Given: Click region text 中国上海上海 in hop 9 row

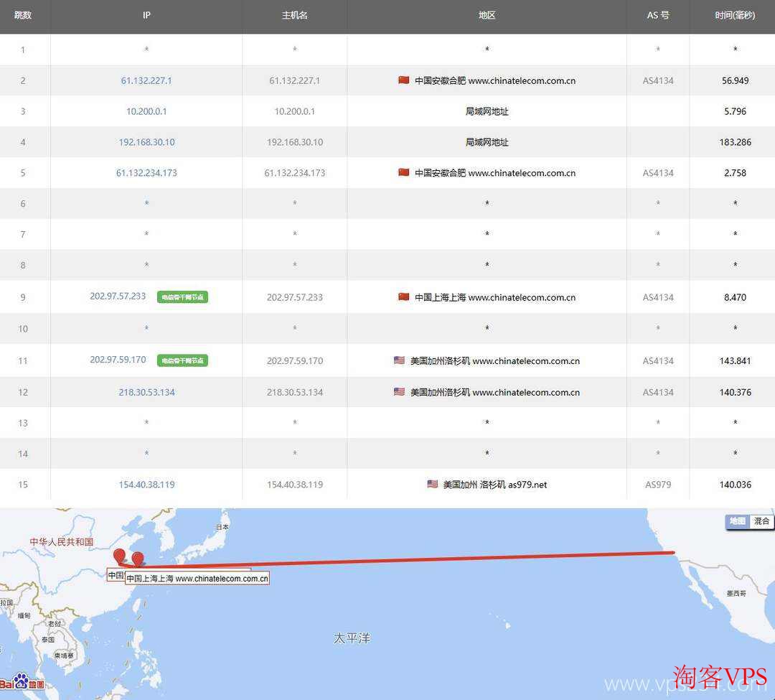Looking at the screenshot, I should click(440, 297).
